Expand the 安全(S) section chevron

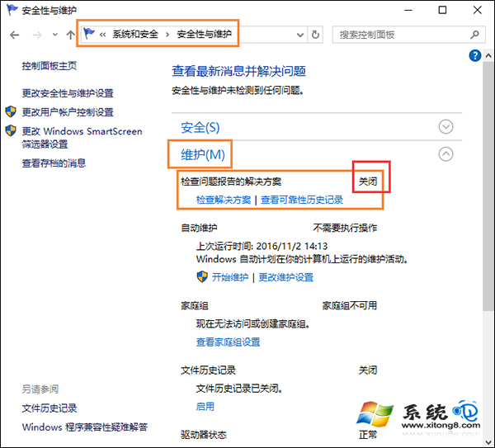coord(445,127)
